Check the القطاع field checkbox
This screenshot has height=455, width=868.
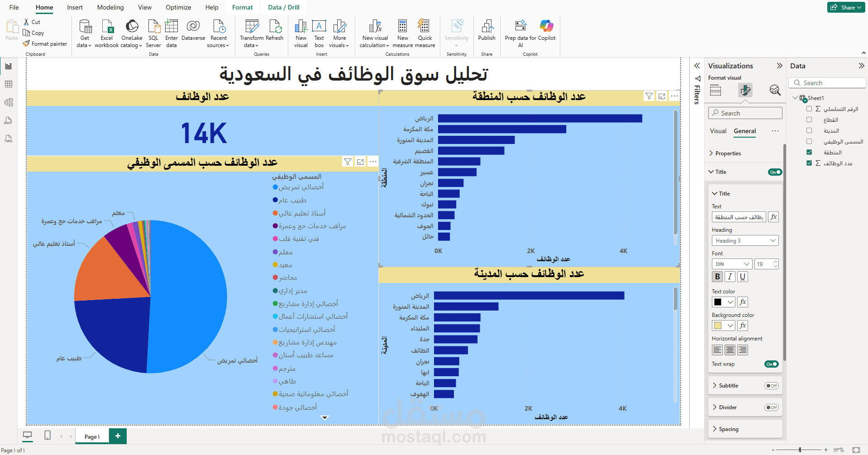point(809,120)
